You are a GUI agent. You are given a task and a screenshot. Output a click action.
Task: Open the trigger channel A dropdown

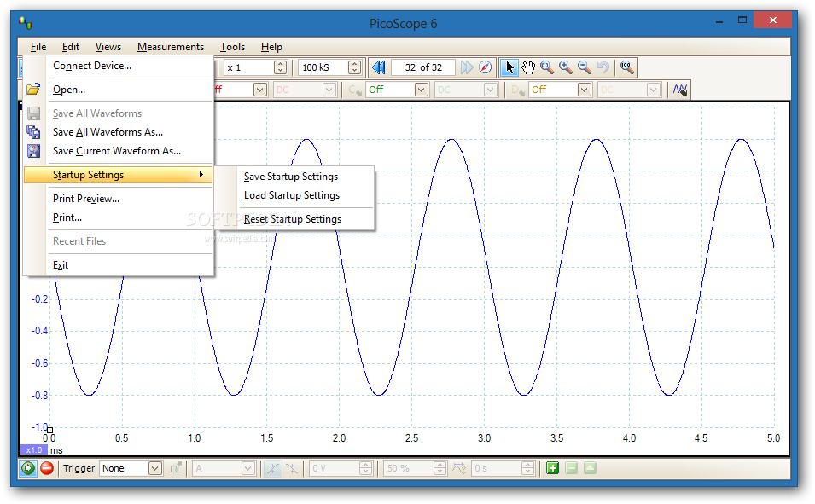(224, 468)
